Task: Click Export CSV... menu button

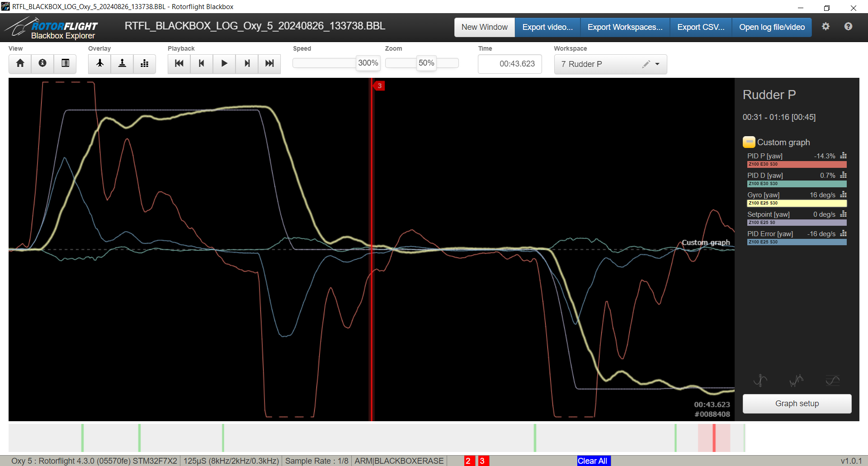Action: click(x=700, y=27)
